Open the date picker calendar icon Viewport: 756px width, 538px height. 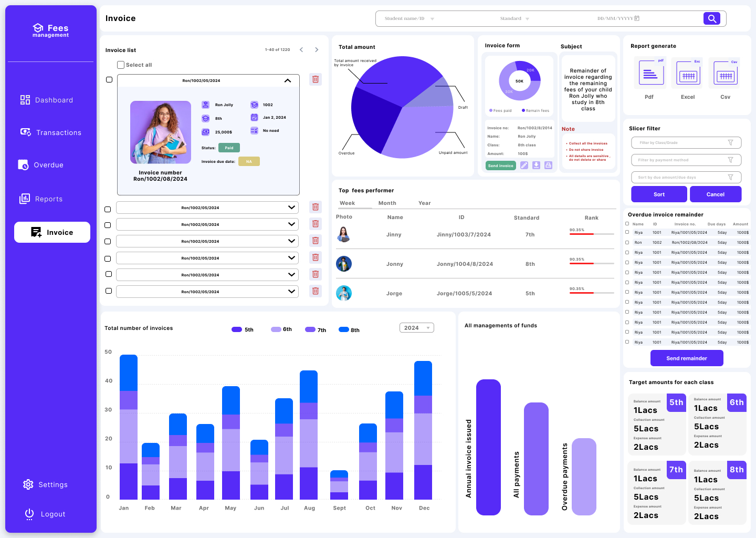[x=637, y=18]
